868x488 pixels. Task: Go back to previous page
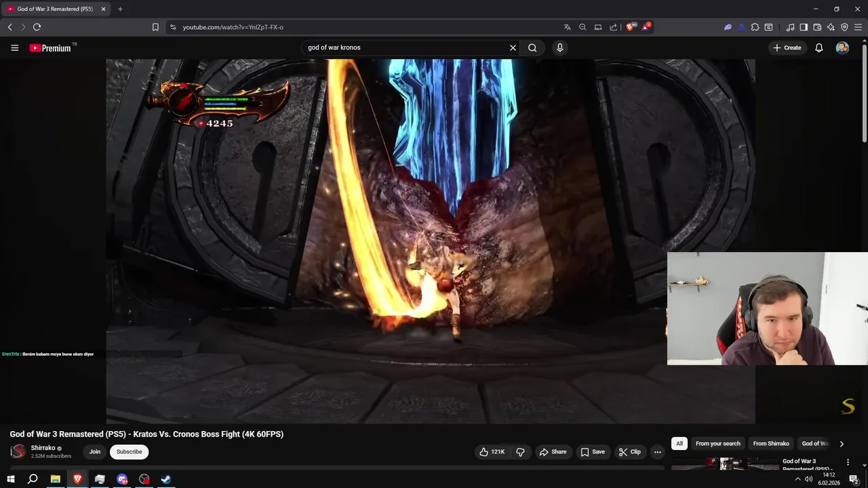coord(9,27)
